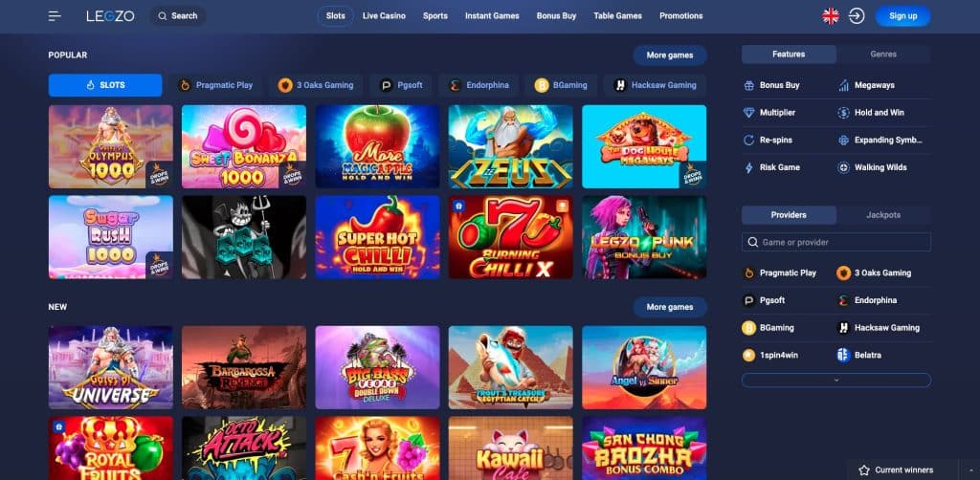Click the Sign up button
Image resolution: width=980 pixels, height=480 pixels.
pyautogui.click(x=902, y=16)
